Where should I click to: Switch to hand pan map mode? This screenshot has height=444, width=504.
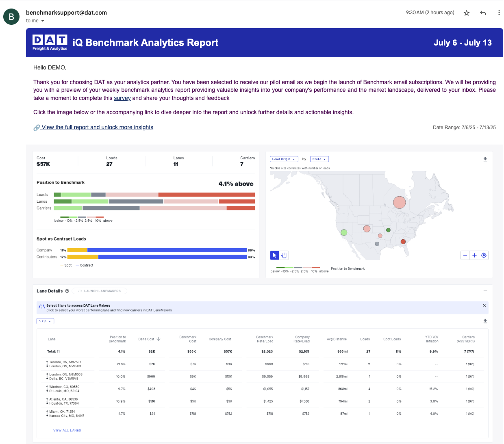284,255
